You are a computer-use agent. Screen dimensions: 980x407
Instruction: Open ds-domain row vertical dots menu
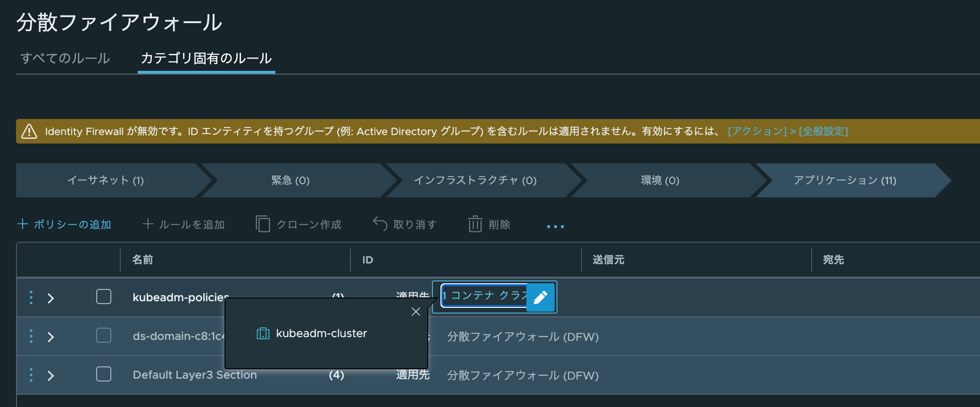[x=31, y=336]
